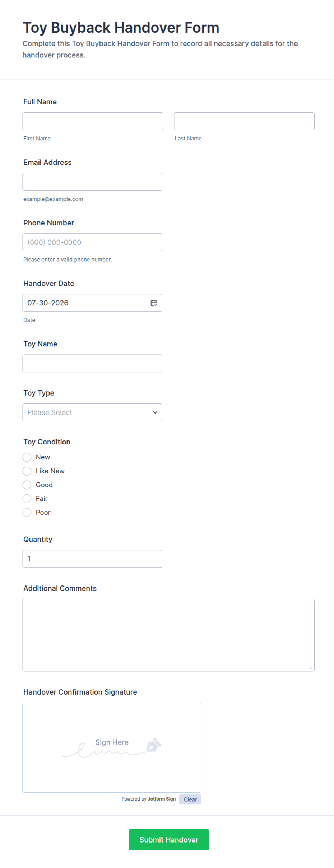The height and width of the screenshot is (868, 334).
Task: Mark toy condition as Fair
Action: [27, 499]
